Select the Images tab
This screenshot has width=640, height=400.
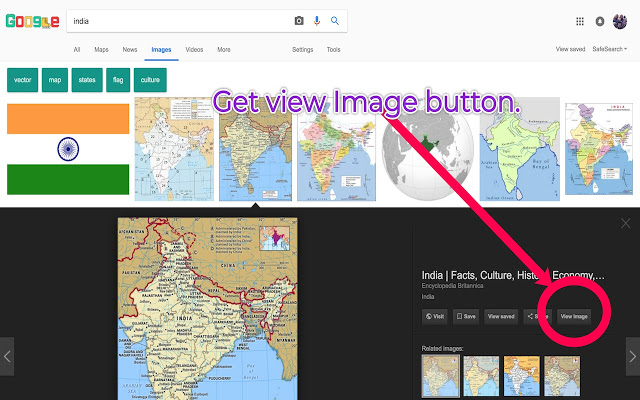tap(161, 49)
